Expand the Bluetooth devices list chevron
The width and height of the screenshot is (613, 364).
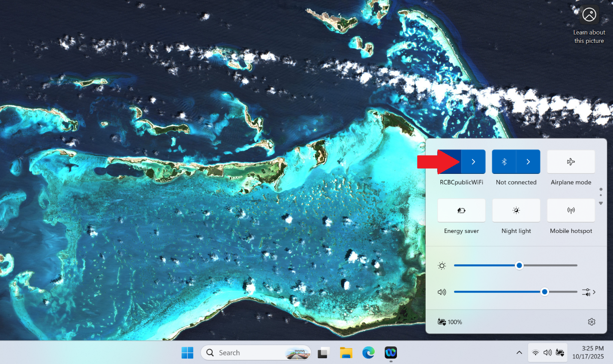point(528,162)
